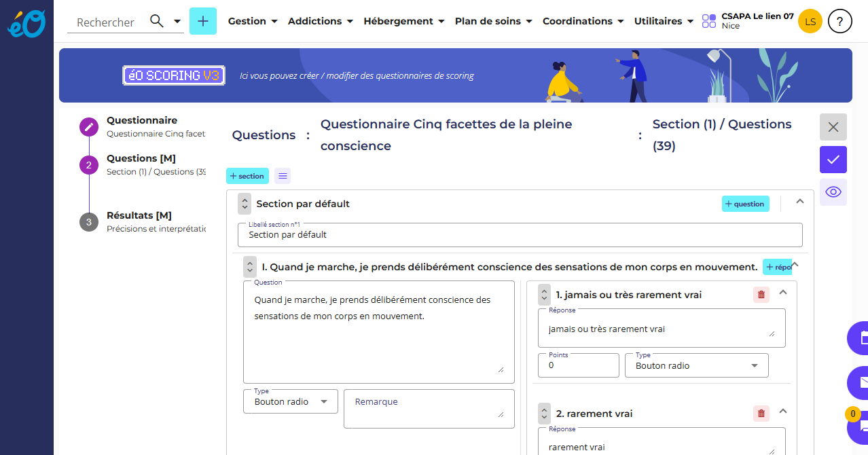Open the question Type 'Bouton radio' dropdown

pos(291,401)
